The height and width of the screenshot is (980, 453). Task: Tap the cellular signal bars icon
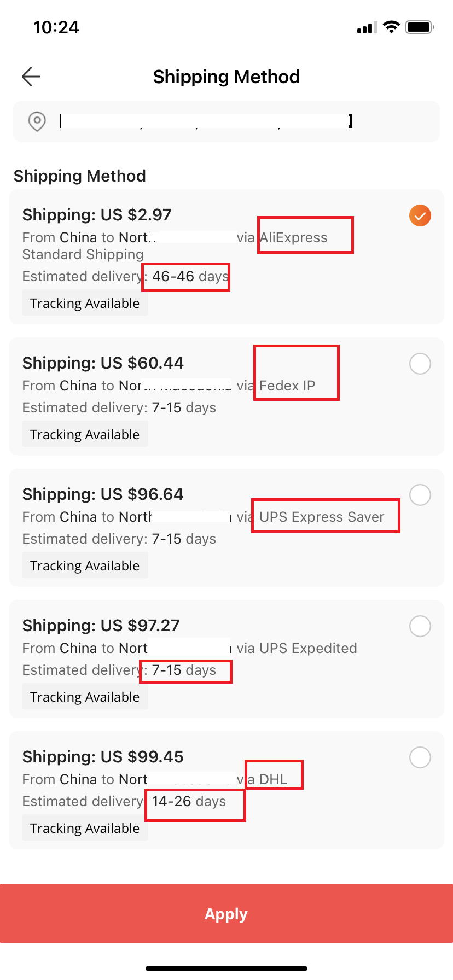click(x=367, y=27)
